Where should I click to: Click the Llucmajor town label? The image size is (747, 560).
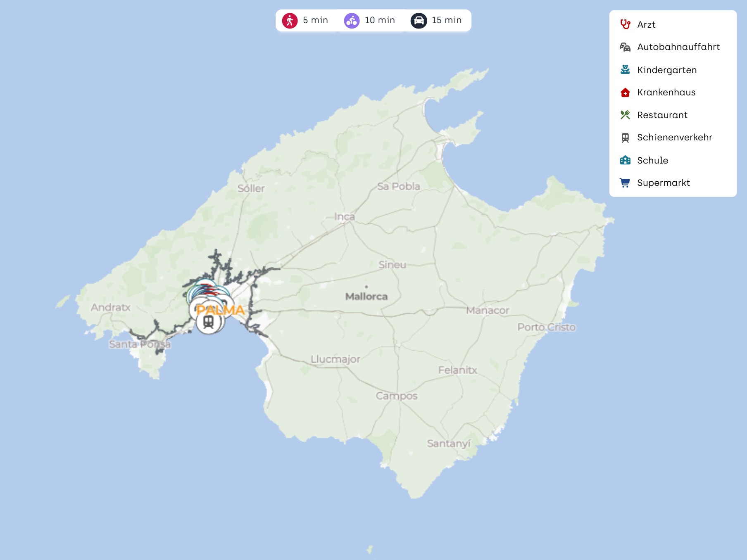point(335,359)
